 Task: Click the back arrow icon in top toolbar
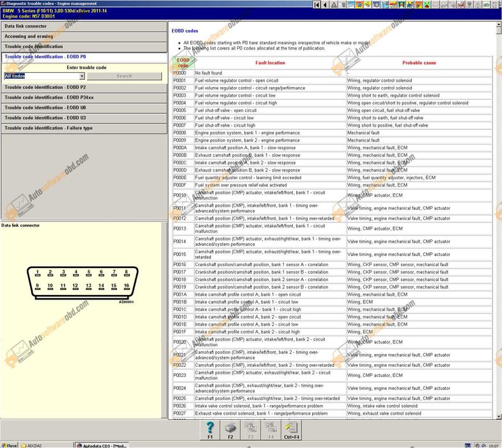(x=325, y=5)
